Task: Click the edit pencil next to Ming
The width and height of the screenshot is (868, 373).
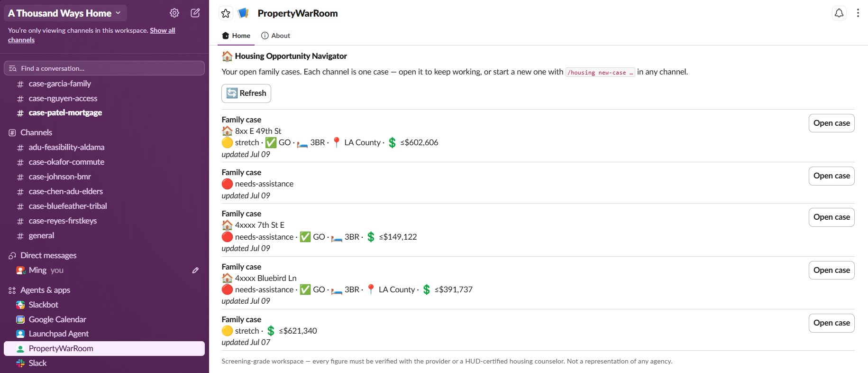Action: [x=195, y=270]
